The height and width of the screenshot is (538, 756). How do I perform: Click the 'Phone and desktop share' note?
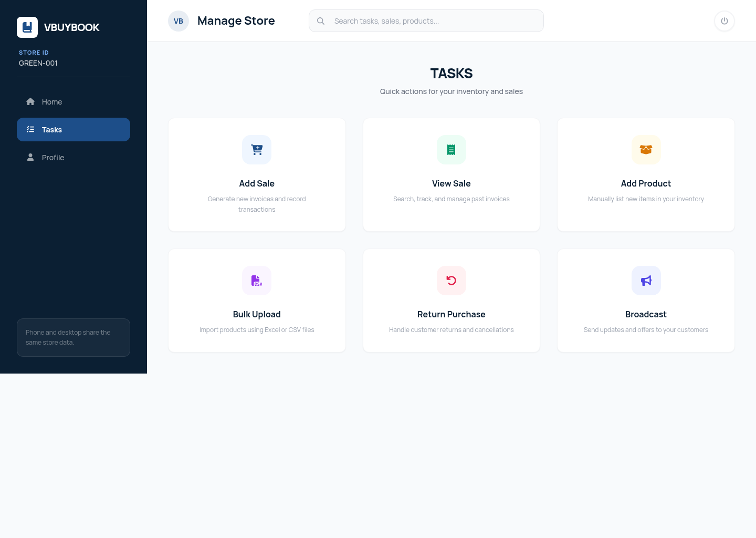pyautogui.click(x=73, y=337)
